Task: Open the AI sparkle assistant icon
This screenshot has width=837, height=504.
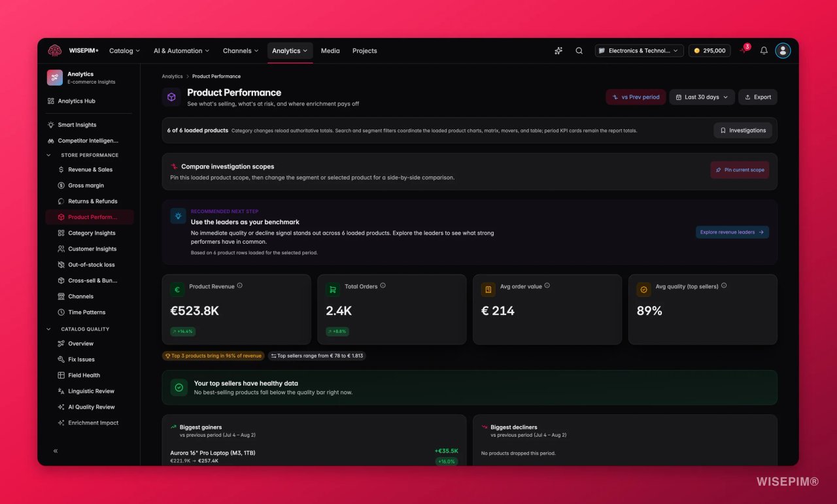Action: 558,51
